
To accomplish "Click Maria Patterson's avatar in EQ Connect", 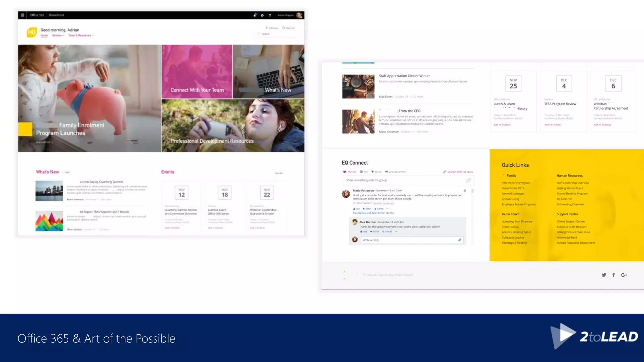I will pos(346,194).
